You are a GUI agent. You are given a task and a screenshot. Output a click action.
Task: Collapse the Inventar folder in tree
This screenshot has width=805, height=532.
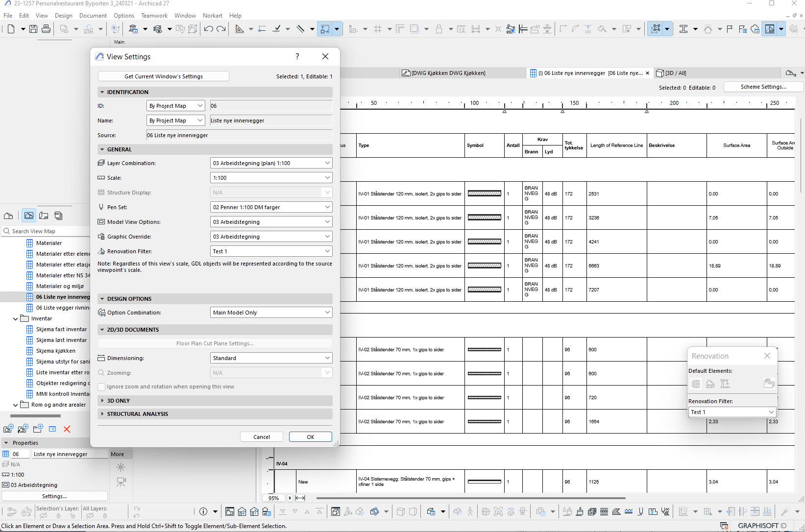coord(16,318)
